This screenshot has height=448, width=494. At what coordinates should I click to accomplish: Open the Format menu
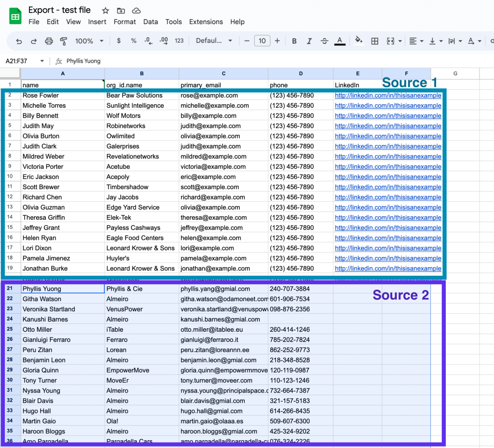point(125,22)
